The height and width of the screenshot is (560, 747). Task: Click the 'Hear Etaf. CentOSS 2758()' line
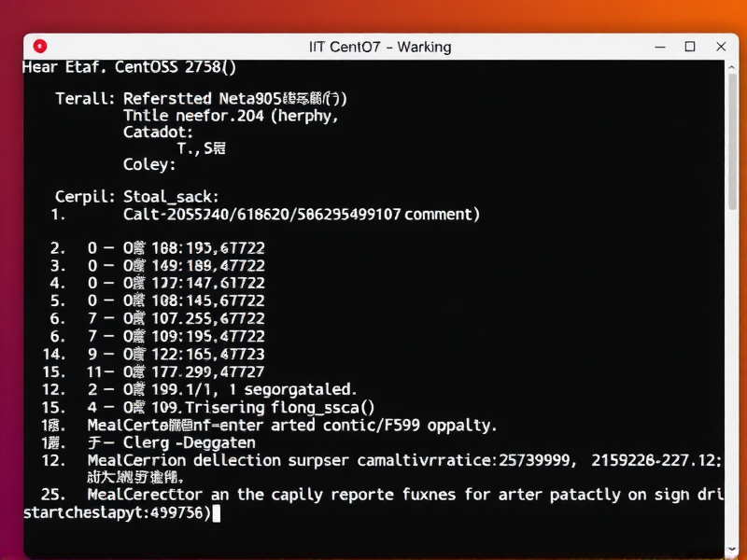click(129, 67)
